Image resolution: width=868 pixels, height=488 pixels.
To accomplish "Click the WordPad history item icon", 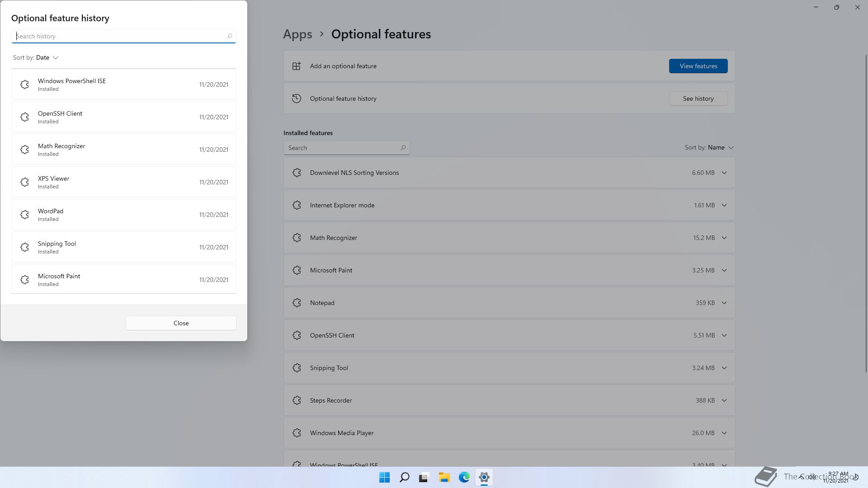I will tap(25, 215).
